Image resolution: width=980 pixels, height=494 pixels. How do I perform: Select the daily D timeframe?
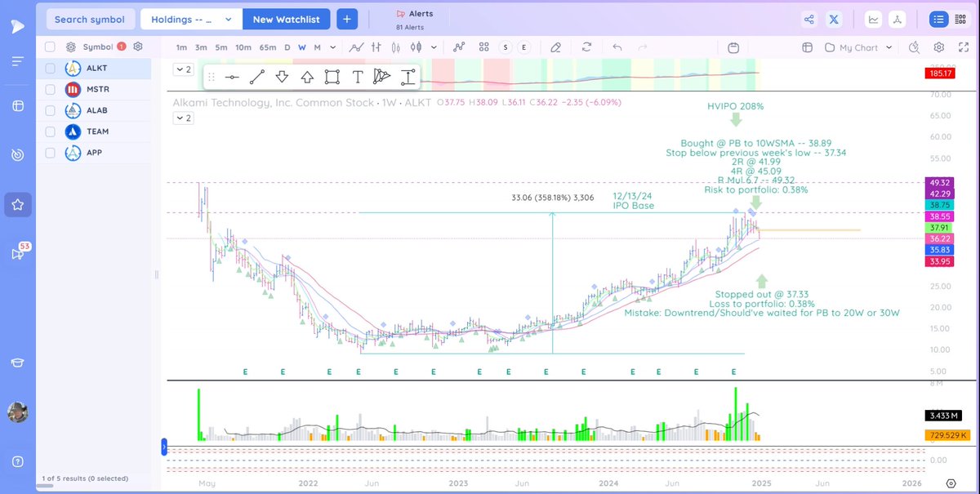click(x=287, y=47)
